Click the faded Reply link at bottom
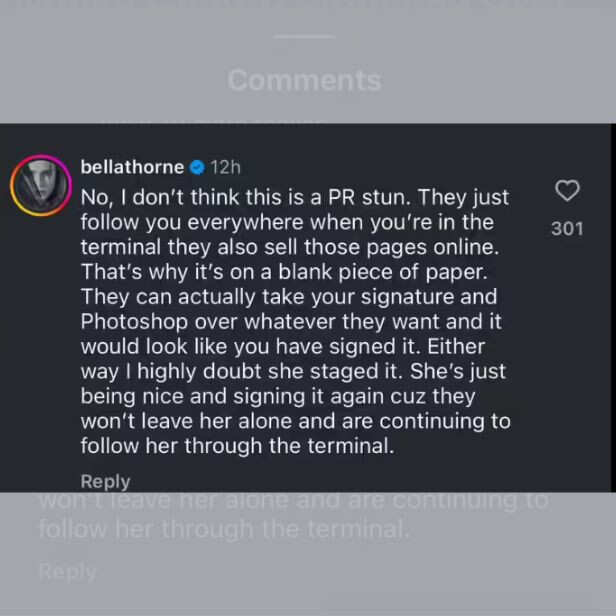The width and height of the screenshot is (616, 616). click(67, 572)
